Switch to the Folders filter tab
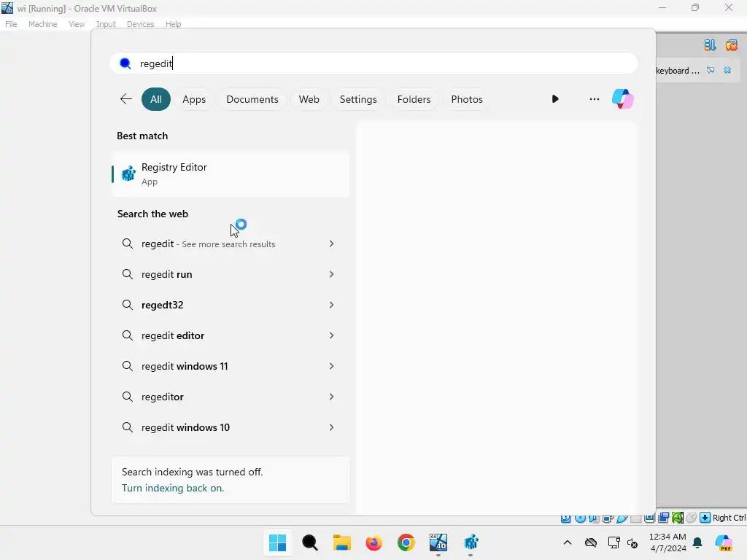 click(x=414, y=99)
